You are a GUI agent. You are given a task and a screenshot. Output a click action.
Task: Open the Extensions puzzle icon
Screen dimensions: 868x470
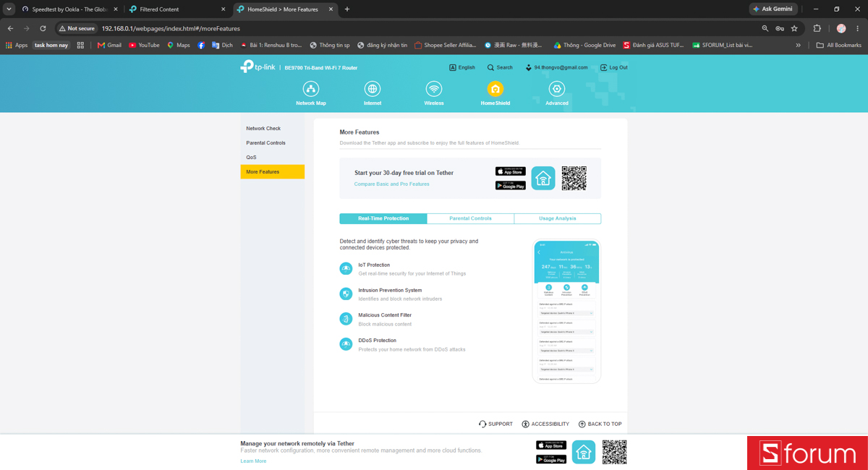click(817, 28)
